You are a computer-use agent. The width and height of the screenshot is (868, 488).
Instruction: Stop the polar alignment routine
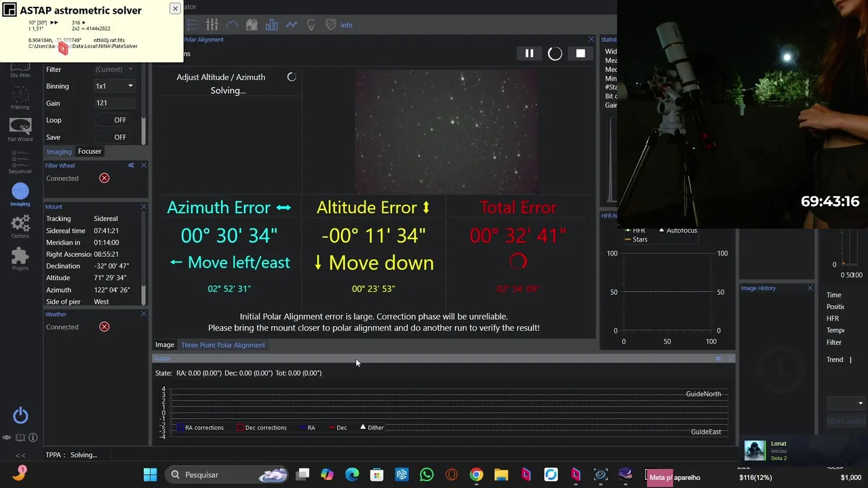580,54
